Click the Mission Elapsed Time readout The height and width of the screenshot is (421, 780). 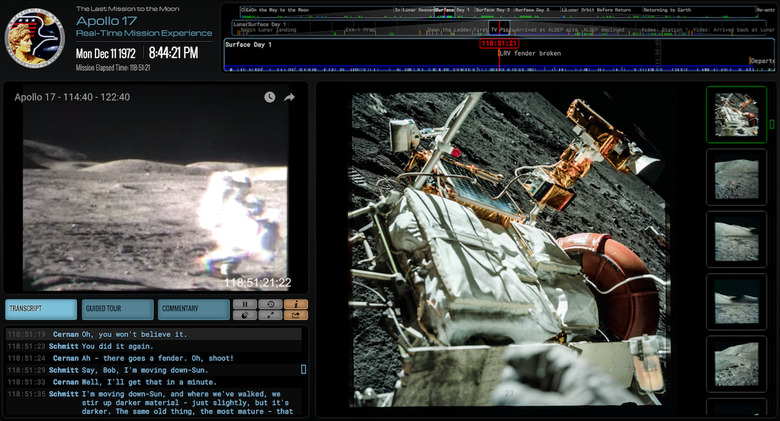click(113, 68)
